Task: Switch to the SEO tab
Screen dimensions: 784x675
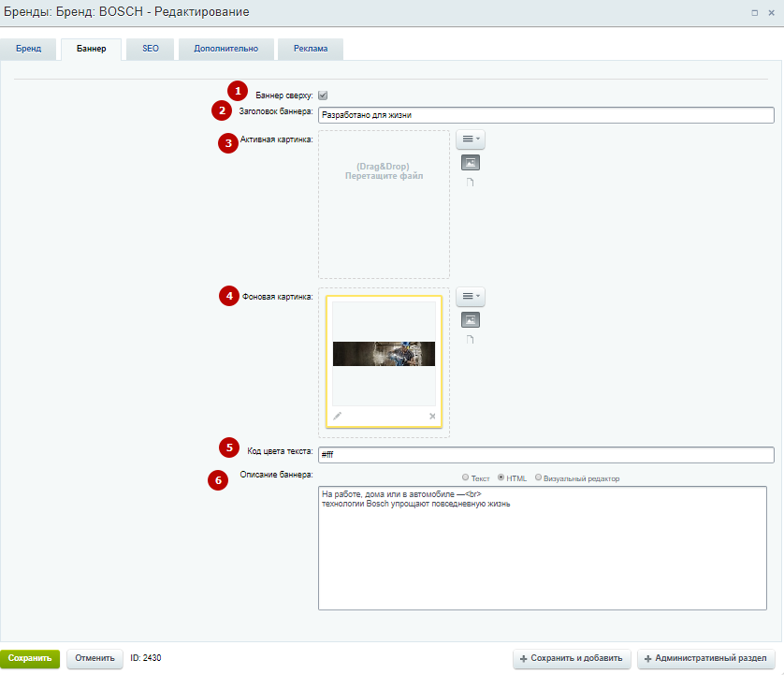Action: (150, 49)
